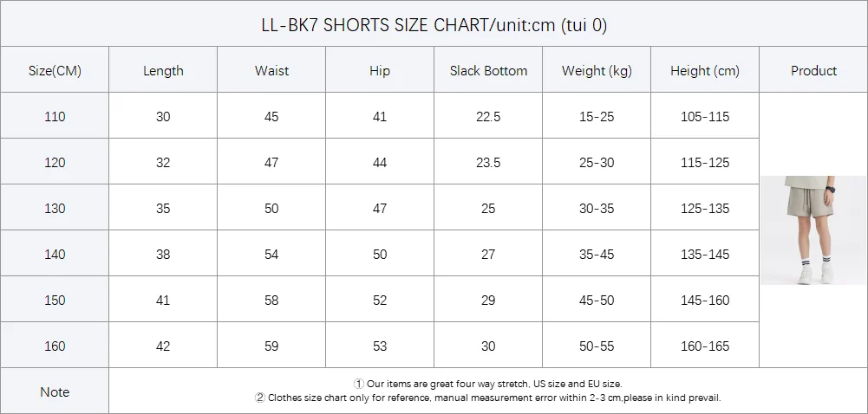Click the size 150 row label
Viewport: 868px width, 414px height.
pyautogui.click(x=55, y=301)
